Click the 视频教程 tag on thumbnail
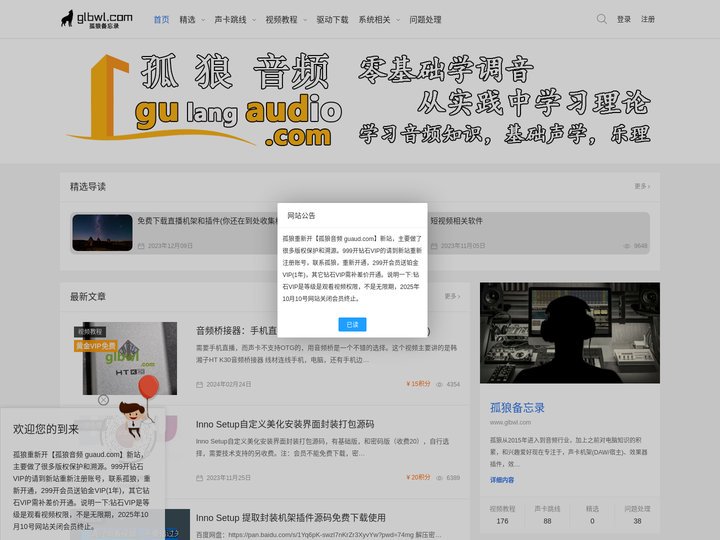The width and height of the screenshot is (720, 540). 90,332
